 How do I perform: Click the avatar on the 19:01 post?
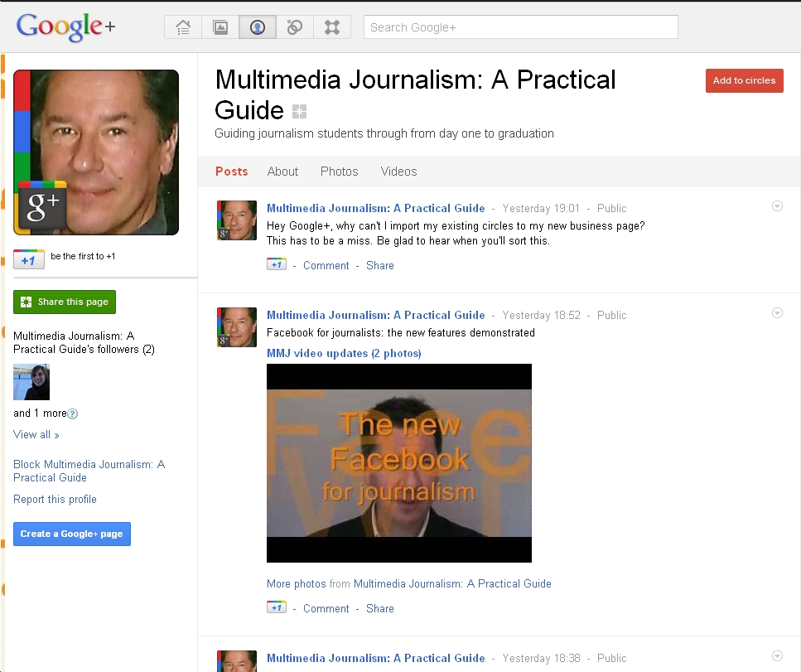coord(237,220)
